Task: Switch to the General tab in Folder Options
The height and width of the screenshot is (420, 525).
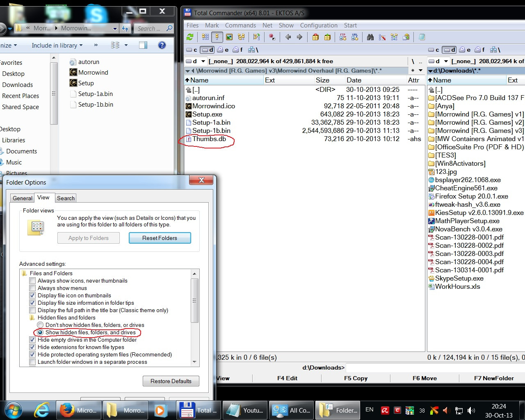Action: pyautogui.click(x=23, y=198)
